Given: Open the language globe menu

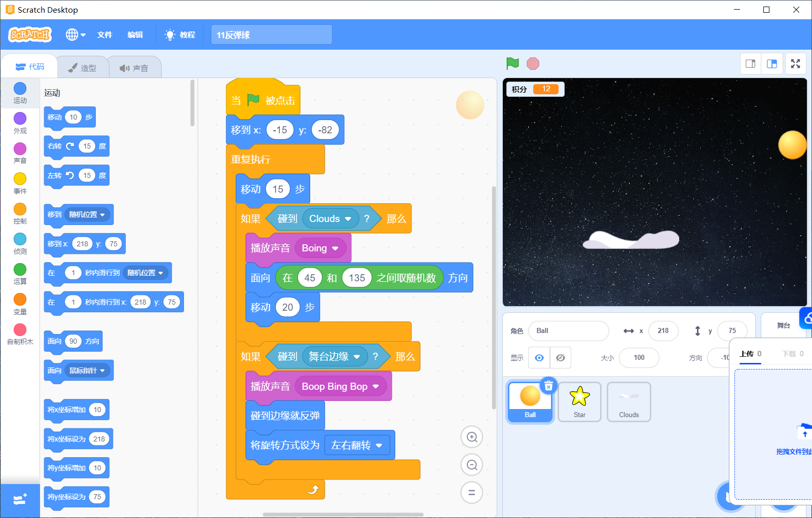Looking at the screenshot, I should [x=76, y=34].
